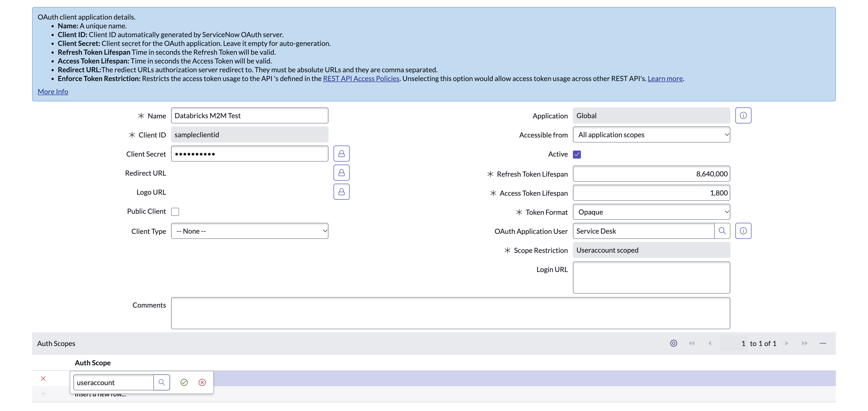
Task: Toggle the Active checkbox
Action: tap(577, 155)
